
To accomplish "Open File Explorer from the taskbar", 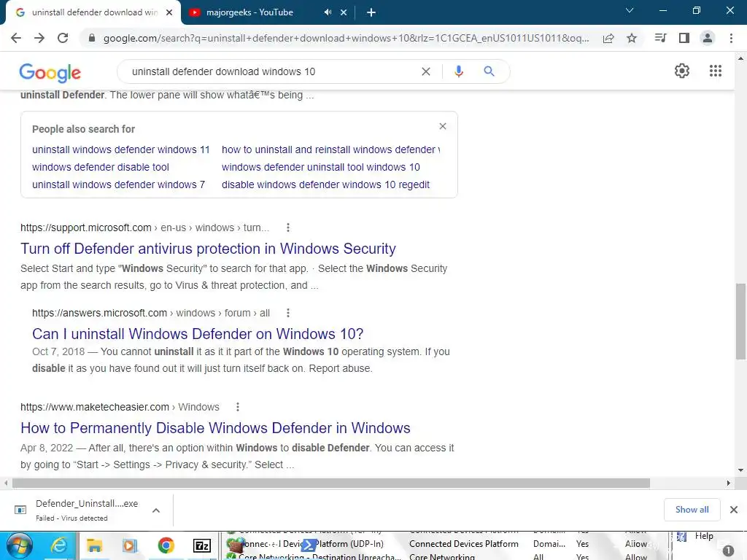I will 94,545.
